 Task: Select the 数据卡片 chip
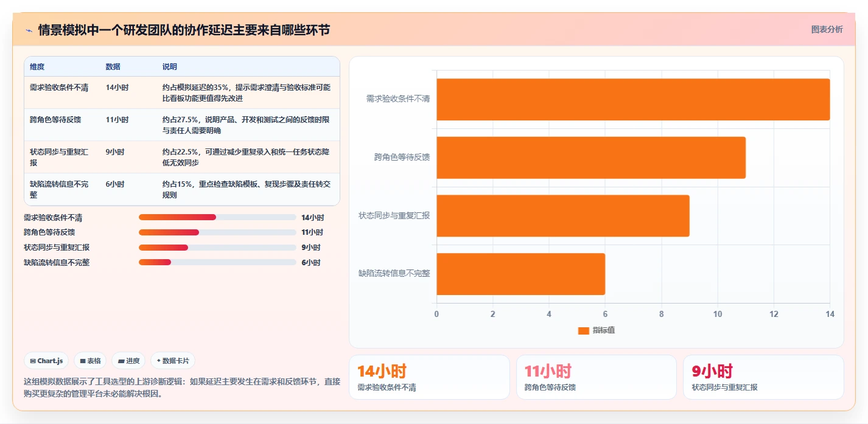173,361
